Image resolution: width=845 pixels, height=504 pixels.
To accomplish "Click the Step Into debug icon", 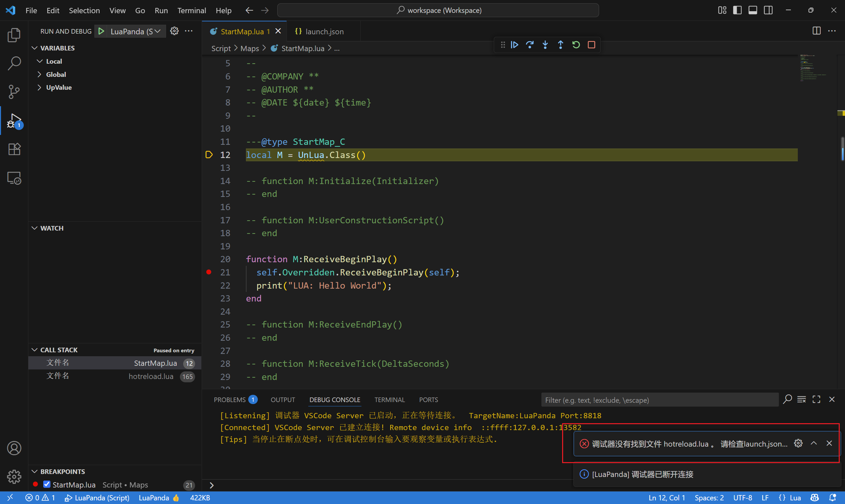I will pyautogui.click(x=545, y=45).
